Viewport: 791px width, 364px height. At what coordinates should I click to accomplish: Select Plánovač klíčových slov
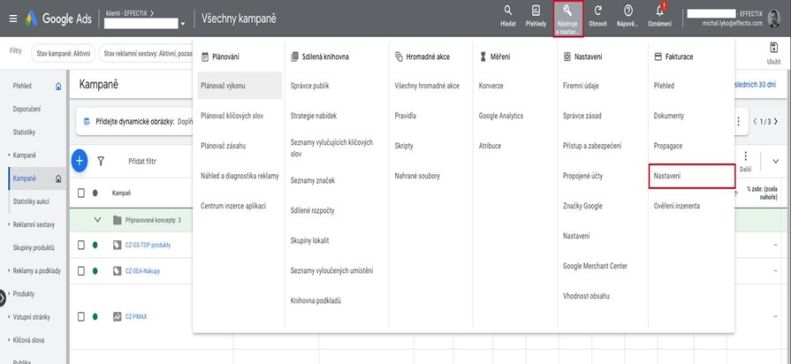(x=232, y=116)
